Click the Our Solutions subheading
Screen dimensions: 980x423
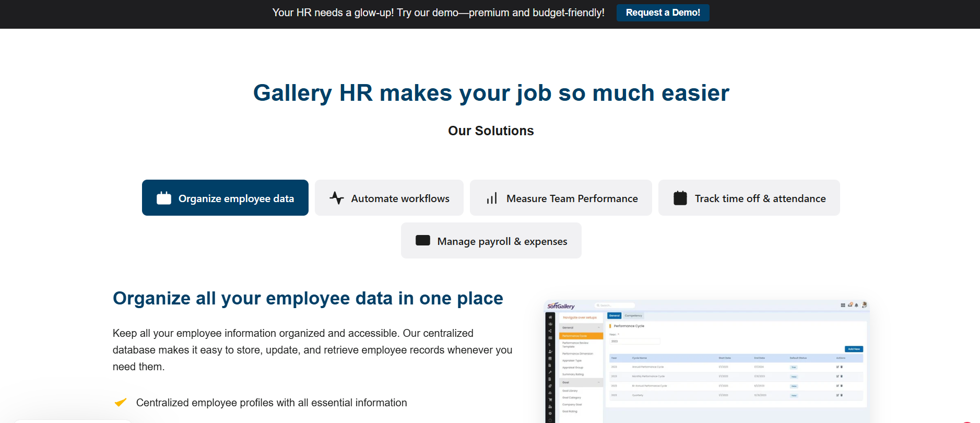click(x=491, y=131)
